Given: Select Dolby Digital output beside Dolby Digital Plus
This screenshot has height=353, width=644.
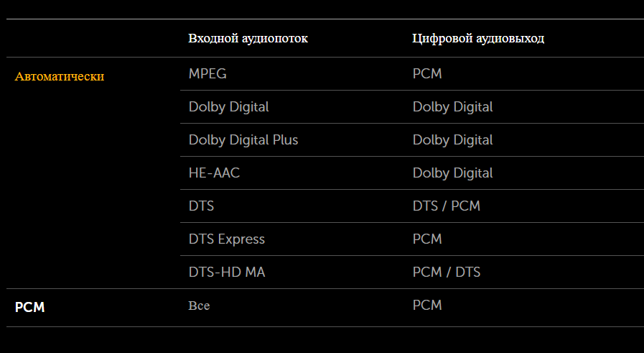Looking at the screenshot, I should 452,139.
